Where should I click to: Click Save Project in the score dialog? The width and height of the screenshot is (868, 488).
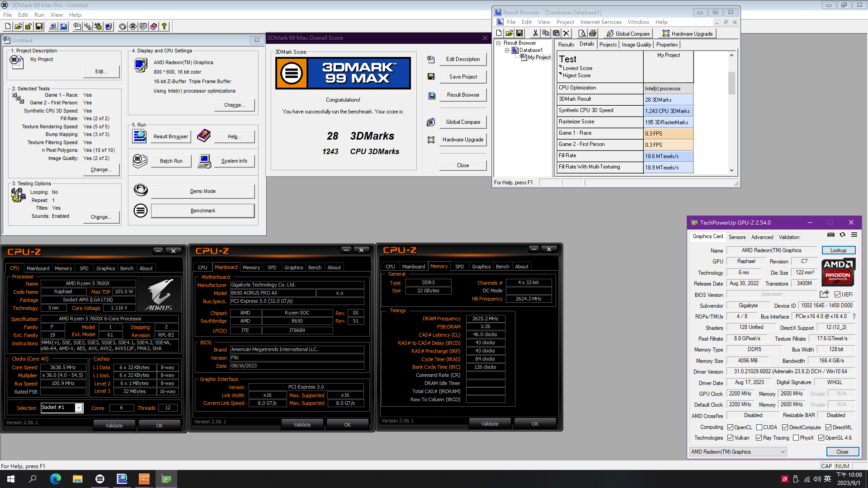[x=463, y=77]
